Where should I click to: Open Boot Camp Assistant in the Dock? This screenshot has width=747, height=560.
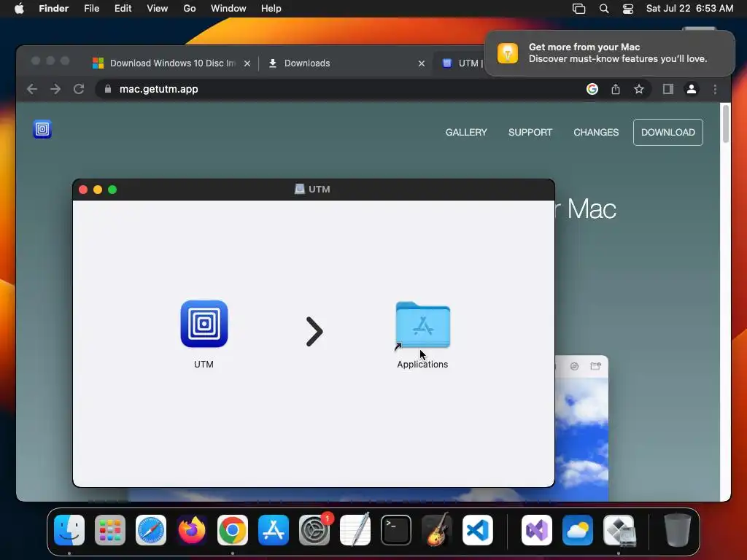[619, 530]
